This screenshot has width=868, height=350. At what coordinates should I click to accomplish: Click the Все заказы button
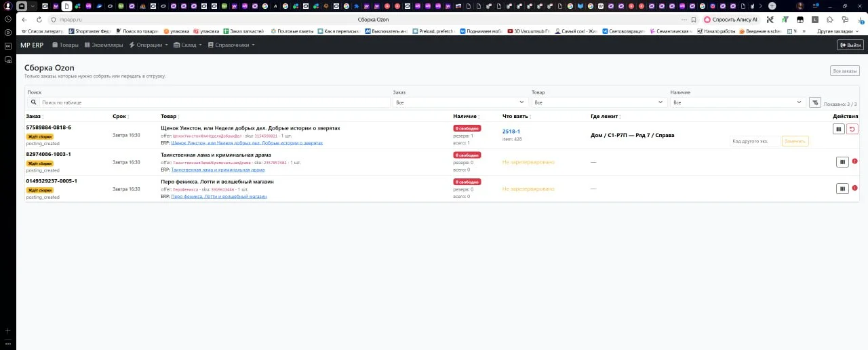tap(844, 71)
